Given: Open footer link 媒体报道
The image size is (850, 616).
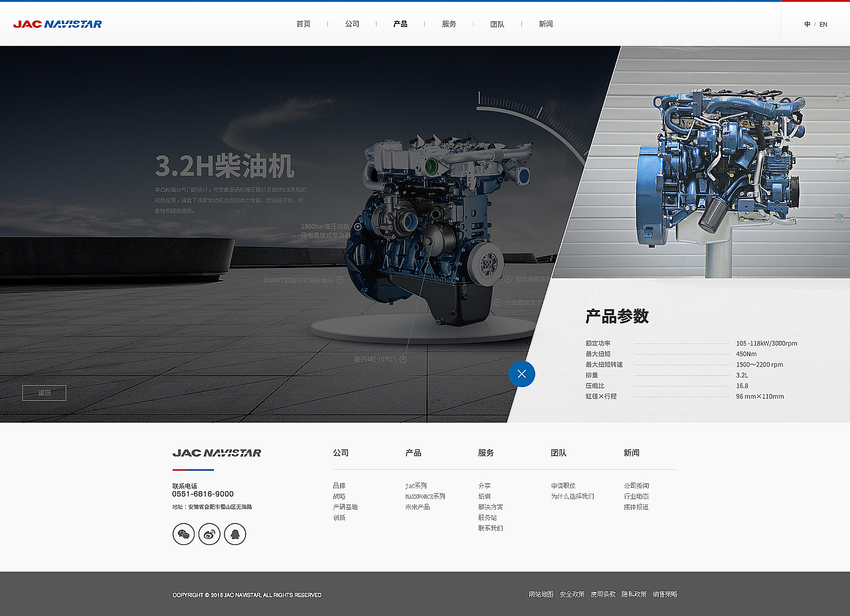Looking at the screenshot, I should pos(636,507).
